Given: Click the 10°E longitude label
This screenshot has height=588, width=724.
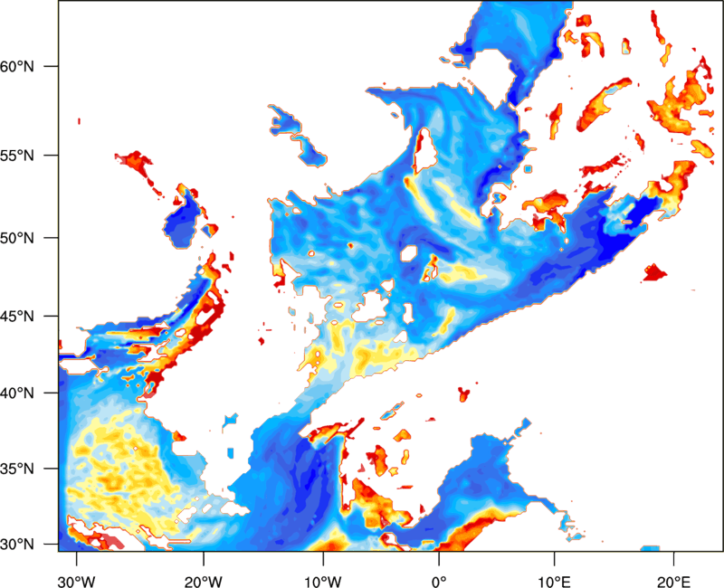Looking at the screenshot, I should [554, 582].
